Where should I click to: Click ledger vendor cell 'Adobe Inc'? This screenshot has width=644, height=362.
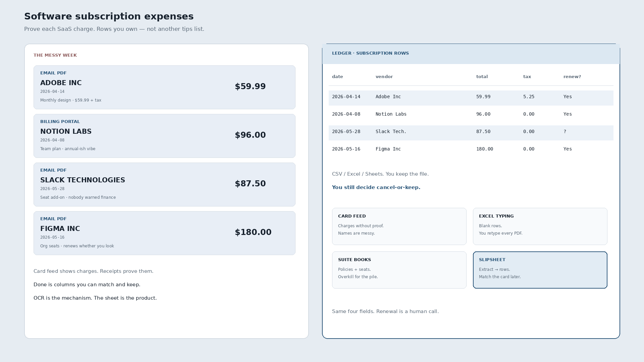click(388, 97)
